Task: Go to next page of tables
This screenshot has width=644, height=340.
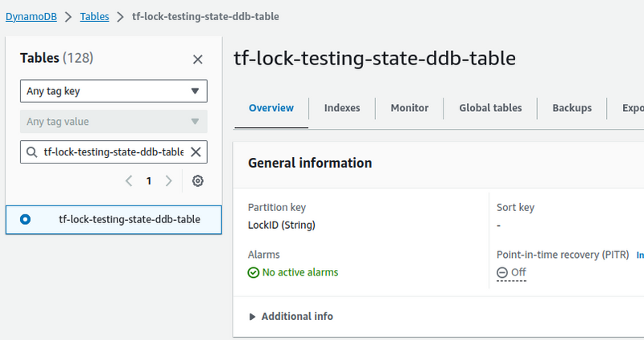Action: point(168,181)
